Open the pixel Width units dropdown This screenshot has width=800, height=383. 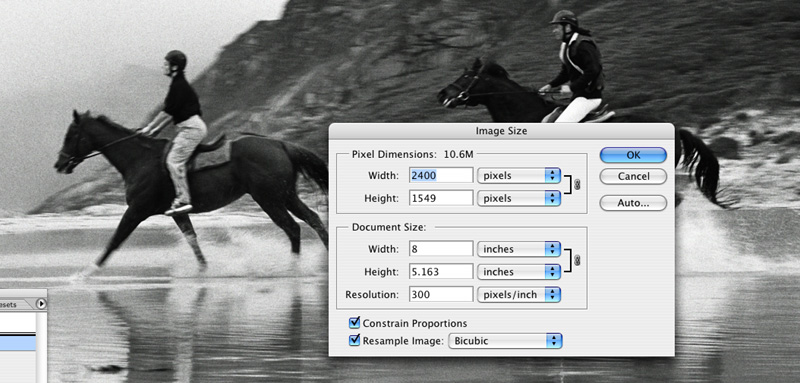coord(519,175)
